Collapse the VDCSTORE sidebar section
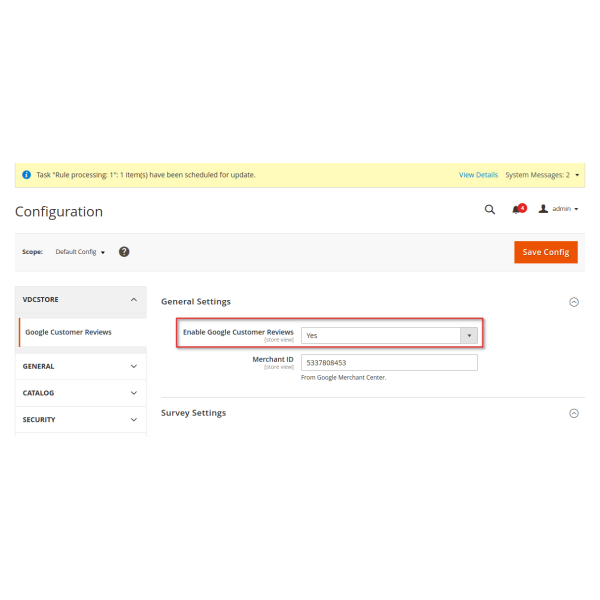Screen dimensions: 600x600 (x=134, y=299)
